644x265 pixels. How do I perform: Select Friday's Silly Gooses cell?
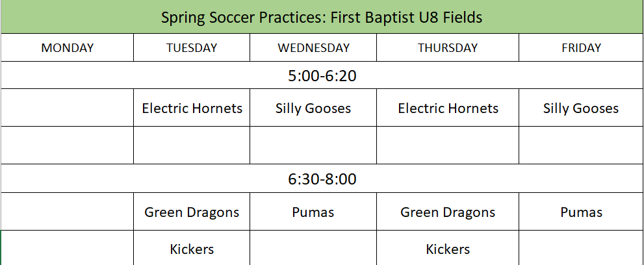pyautogui.click(x=581, y=108)
